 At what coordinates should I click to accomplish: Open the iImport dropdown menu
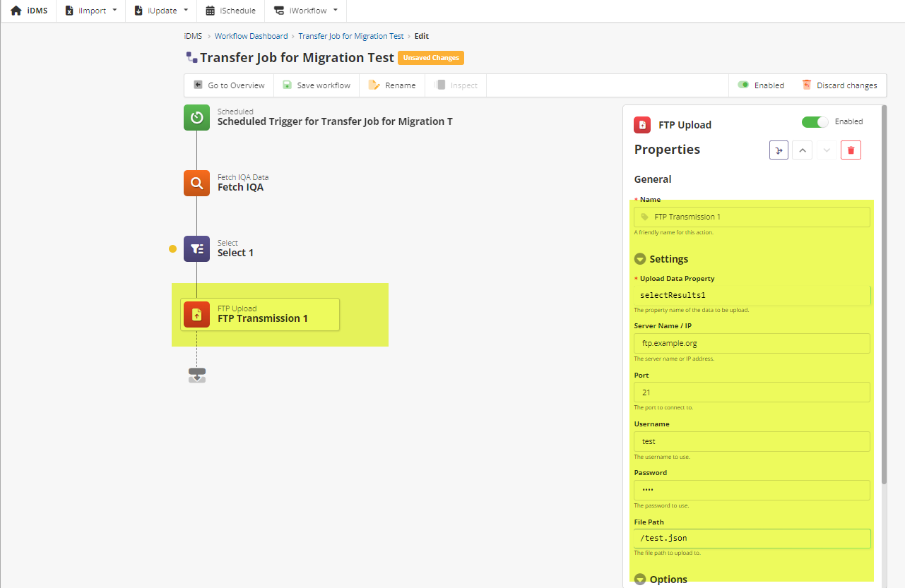(90, 11)
